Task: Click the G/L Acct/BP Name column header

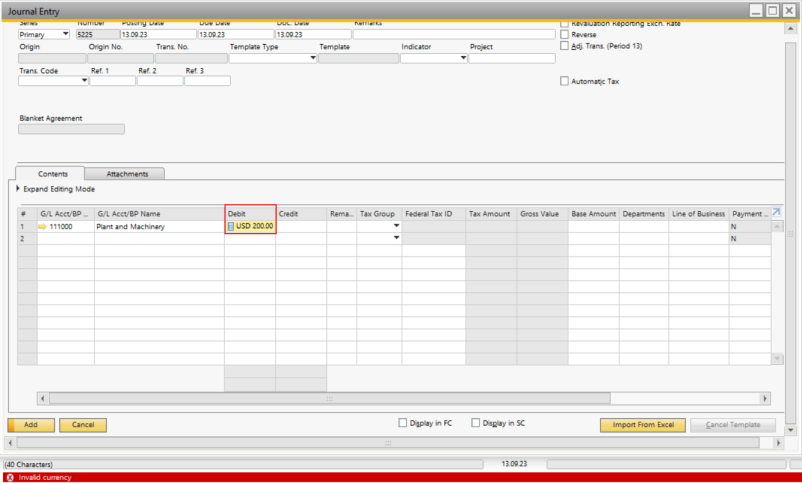Action: (159, 214)
